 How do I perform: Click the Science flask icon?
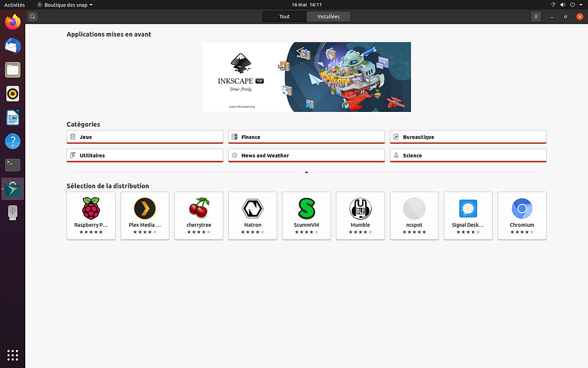[x=396, y=155]
